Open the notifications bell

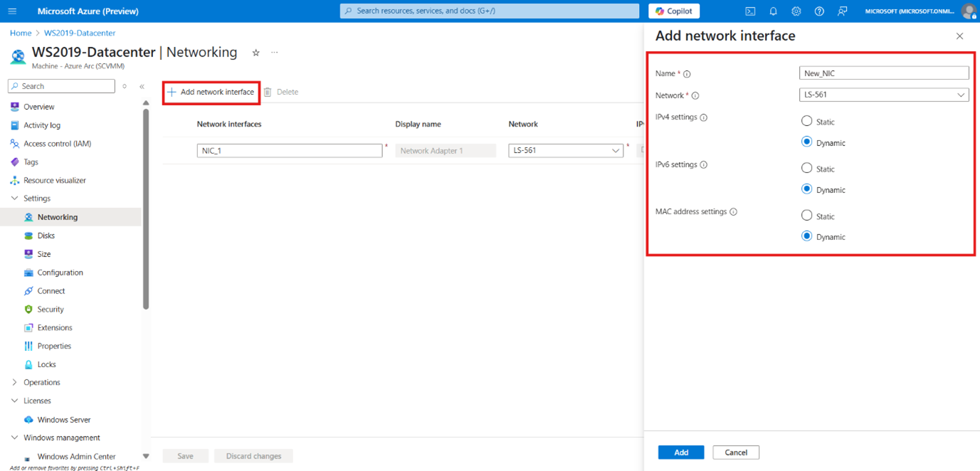coord(773,11)
